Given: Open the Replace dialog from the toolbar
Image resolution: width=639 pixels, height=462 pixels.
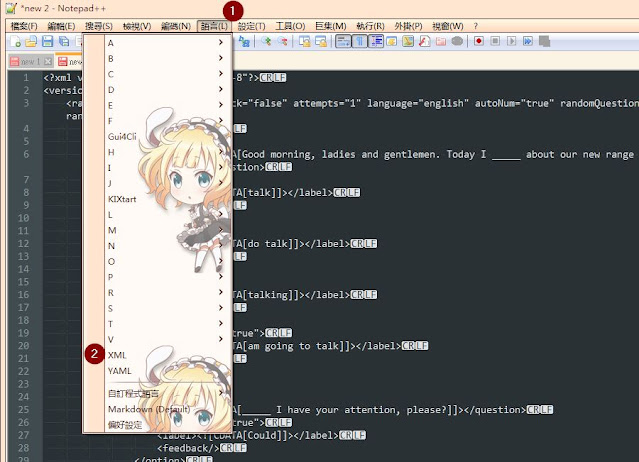Looking at the screenshot, I should 244,41.
